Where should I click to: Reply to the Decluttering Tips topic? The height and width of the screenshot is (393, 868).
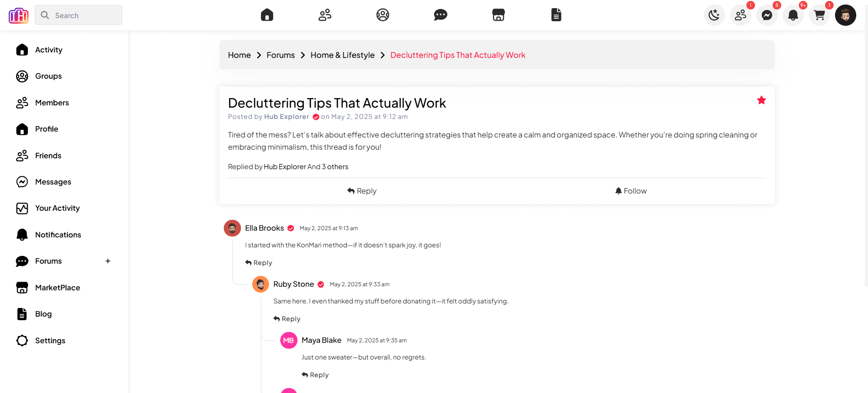362,191
